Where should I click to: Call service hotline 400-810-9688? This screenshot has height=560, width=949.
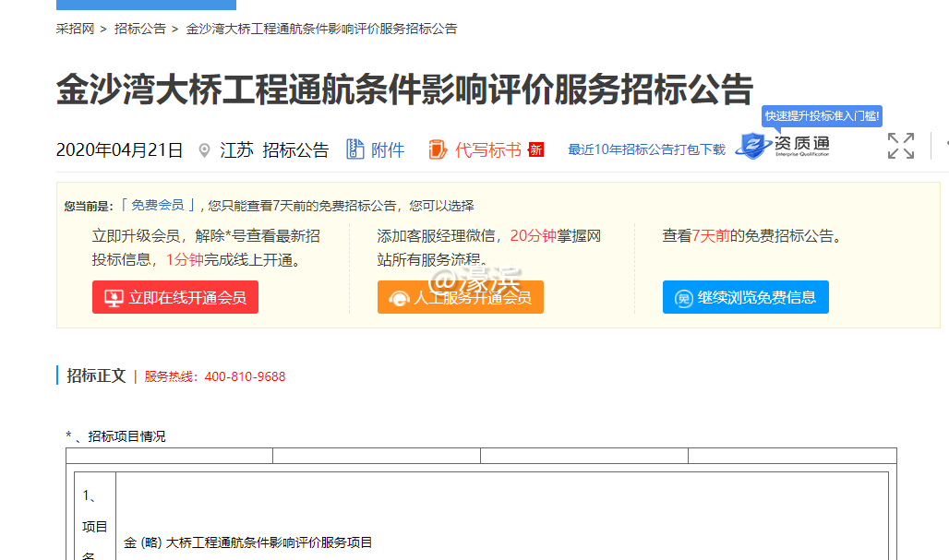click(246, 376)
